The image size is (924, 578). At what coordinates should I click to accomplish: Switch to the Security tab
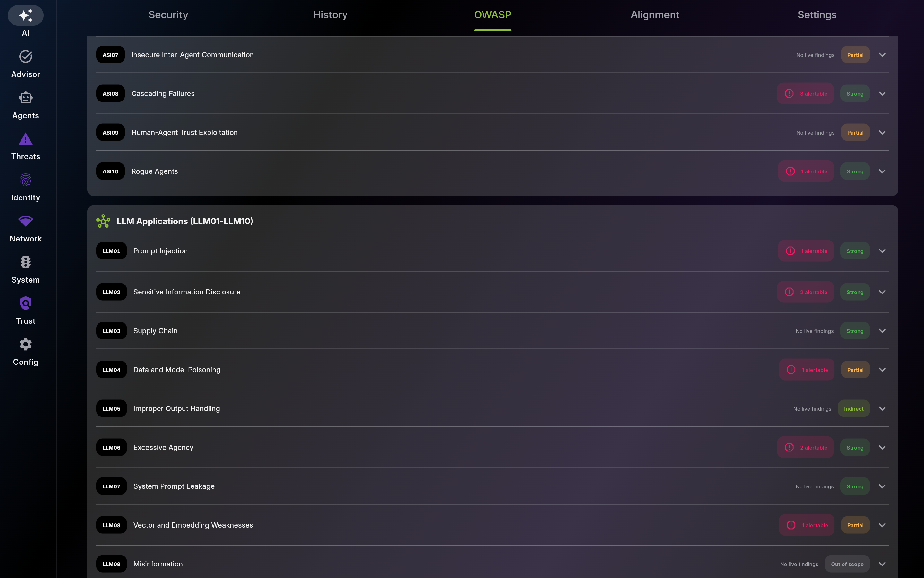[168, 14]
